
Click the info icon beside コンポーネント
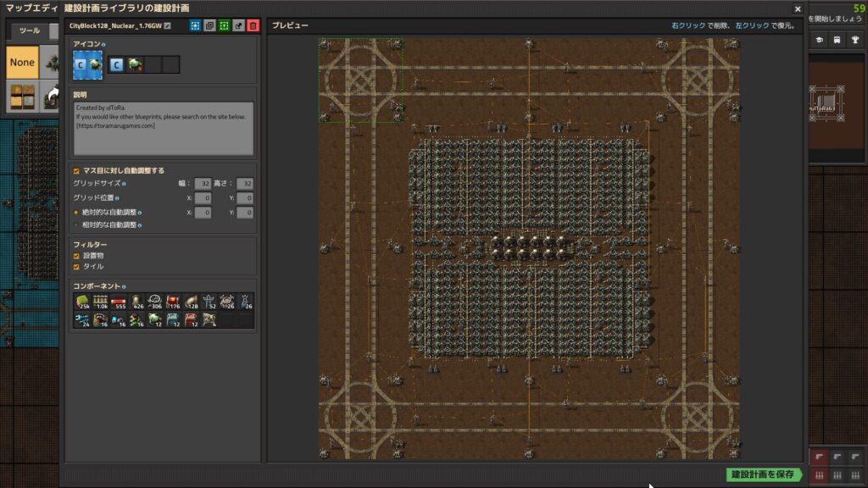(x=124, y=286)
